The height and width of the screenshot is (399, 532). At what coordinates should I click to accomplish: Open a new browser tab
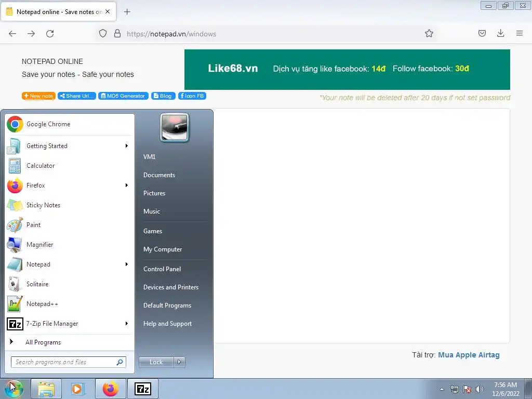(x=127, y=12)
